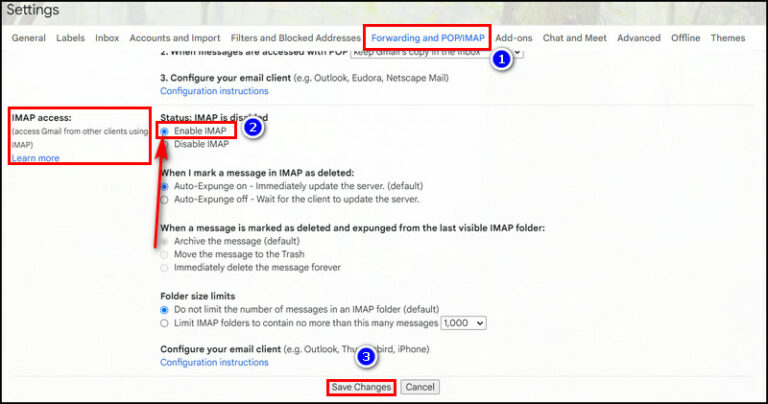Image resolution: width=768 pixels, height=404 pixels.
Task: Click the IMAP access: label
Action: click(x=42, y=118)
